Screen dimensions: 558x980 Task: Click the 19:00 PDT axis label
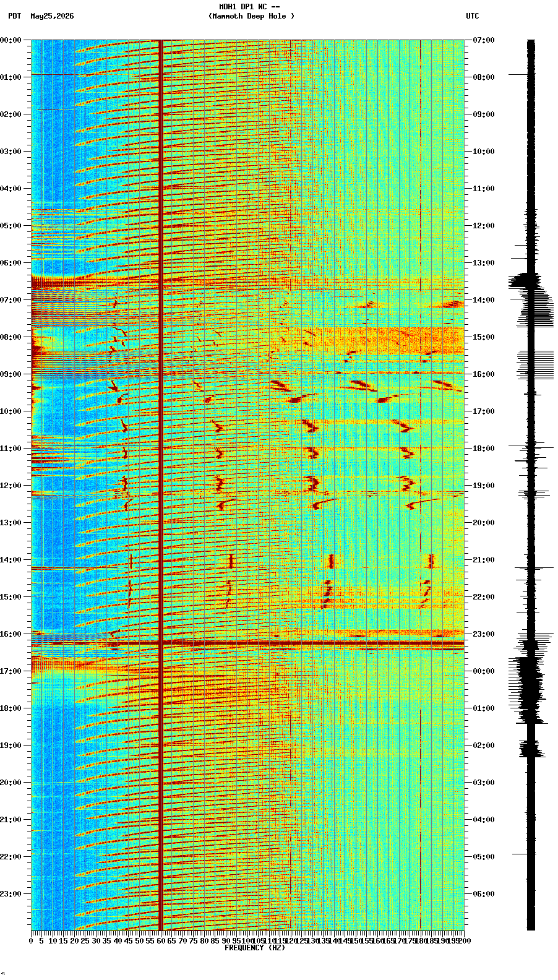click(x=11, y=746)
